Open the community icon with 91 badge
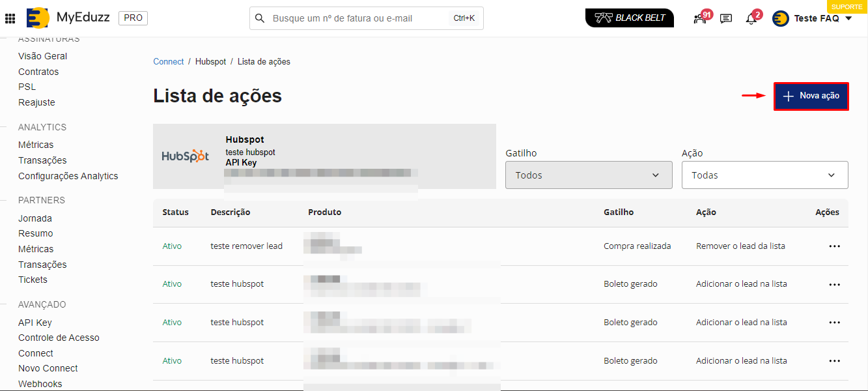The width and height of the screenshot is (868, 391). [701, 18]
